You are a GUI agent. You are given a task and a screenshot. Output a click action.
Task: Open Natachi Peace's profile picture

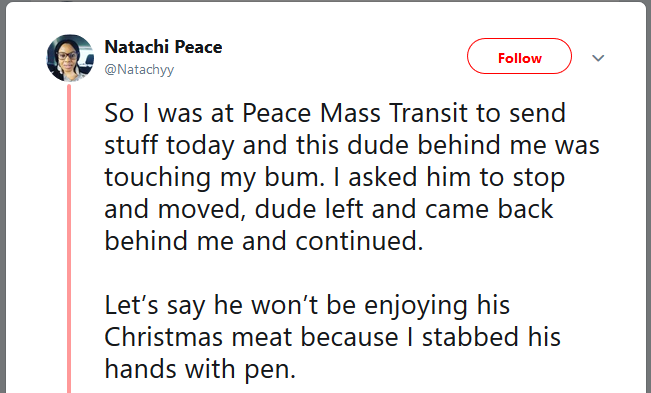point(70,58)
